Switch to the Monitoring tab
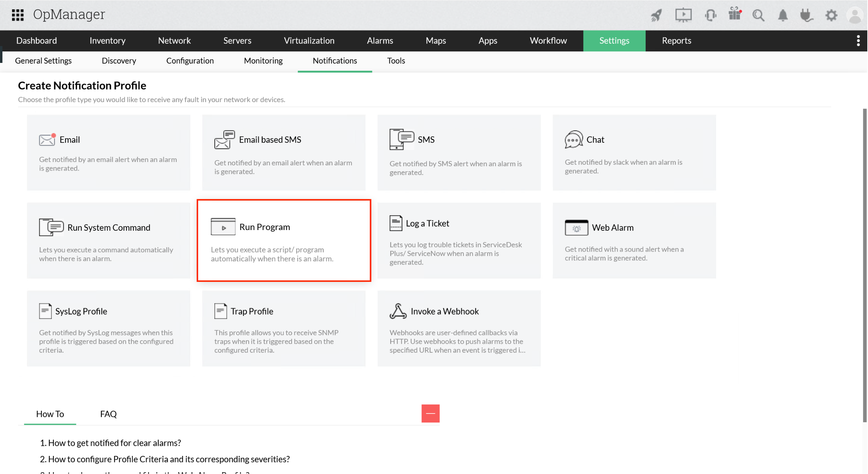The height and width of the screenshot is (474, 868). click(263, 61)
